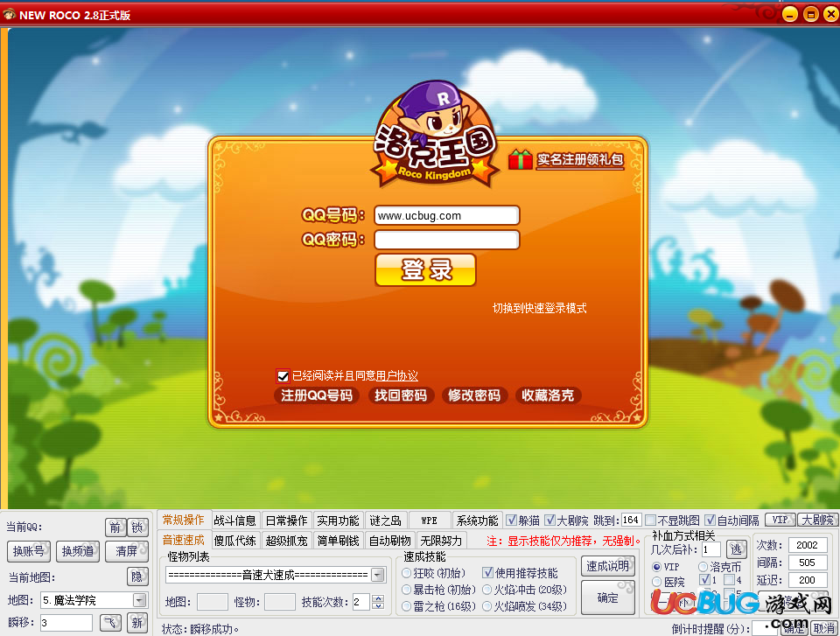Toggle the 使用推荐技能 checkbox
This screenshot has height=636, width=840.
click(487, 573)
